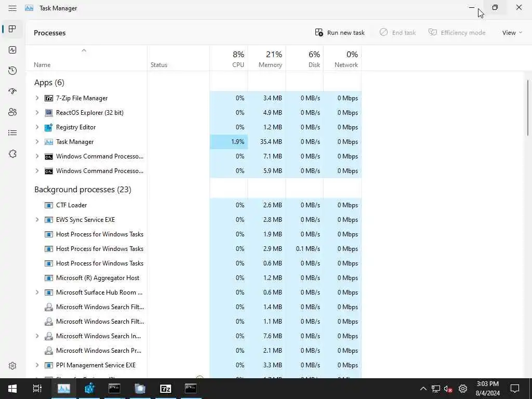The height and width of the screenshot is (399, 532).
Task: Open Task View on the taskbar
Action: (37, 389)
